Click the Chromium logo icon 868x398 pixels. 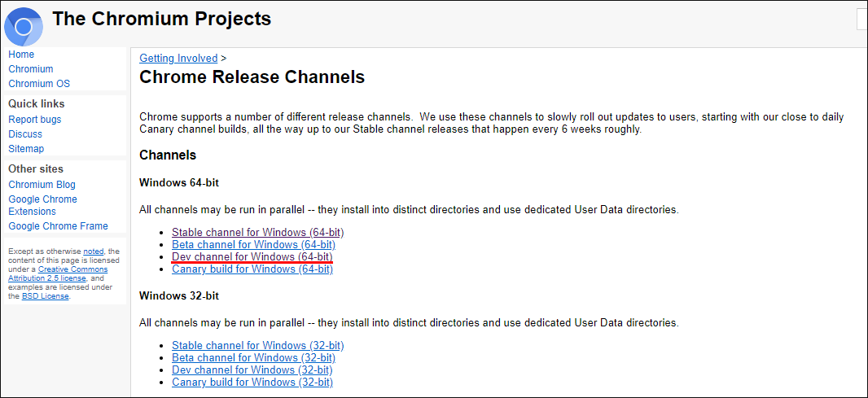click(x=24, y=27)
